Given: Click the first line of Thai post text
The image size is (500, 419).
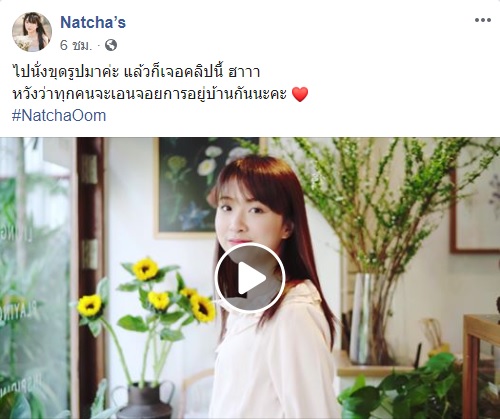Looking at the screenshot, I should [x=136, y=72].
